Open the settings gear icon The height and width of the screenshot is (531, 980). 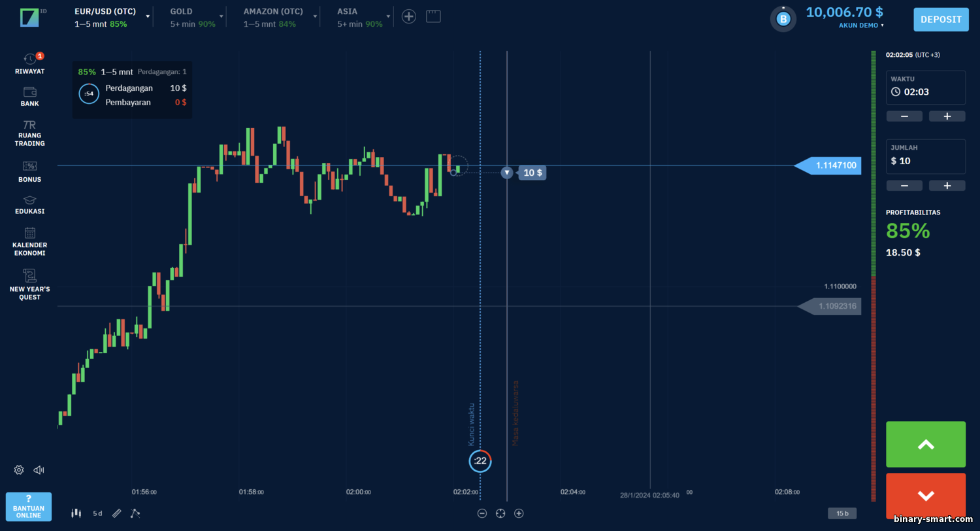[x=19, y=470]
